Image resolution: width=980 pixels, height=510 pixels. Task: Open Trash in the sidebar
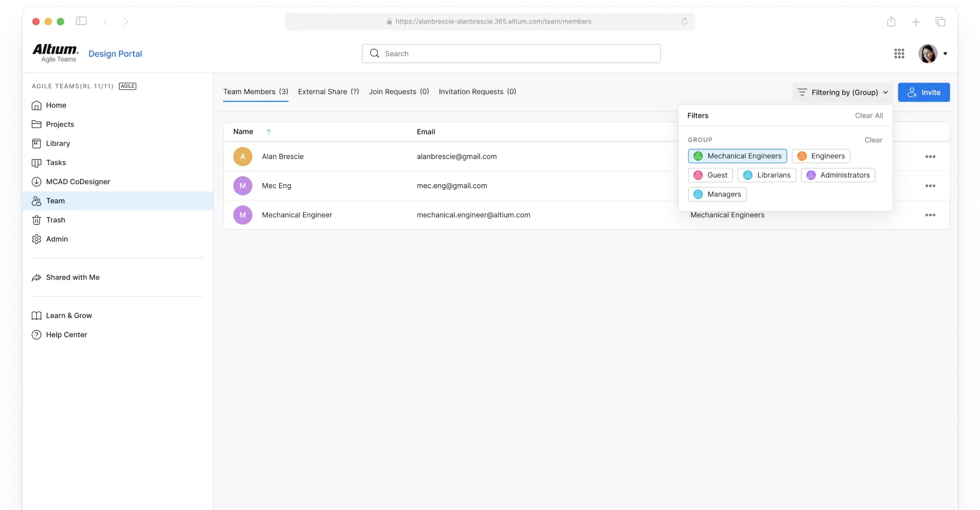[117, 220]
